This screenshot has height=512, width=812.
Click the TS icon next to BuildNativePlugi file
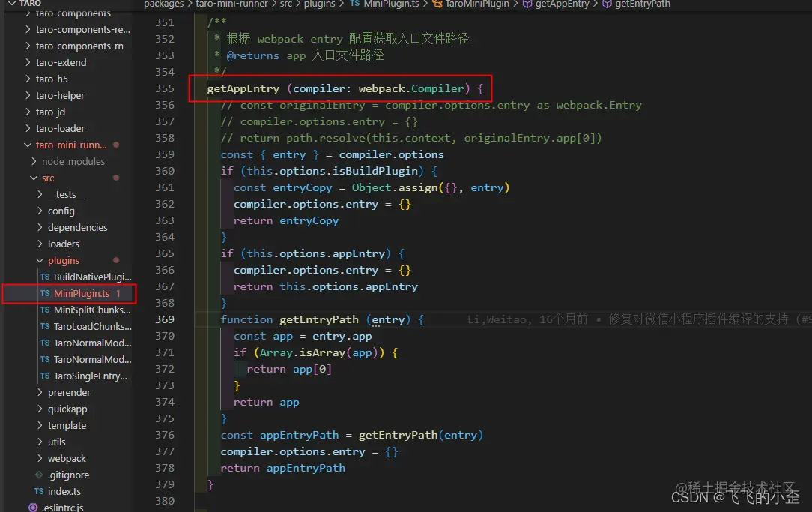click(x=45, y=277)
